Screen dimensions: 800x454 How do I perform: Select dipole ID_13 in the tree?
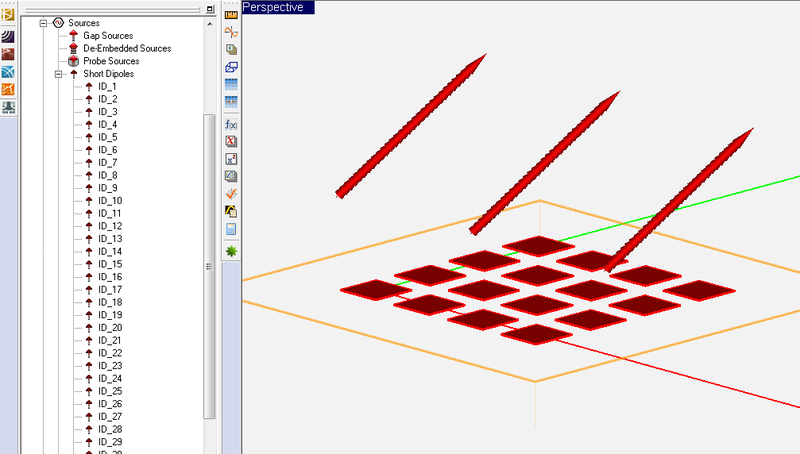pyautogui.click(x=110, y=239)
